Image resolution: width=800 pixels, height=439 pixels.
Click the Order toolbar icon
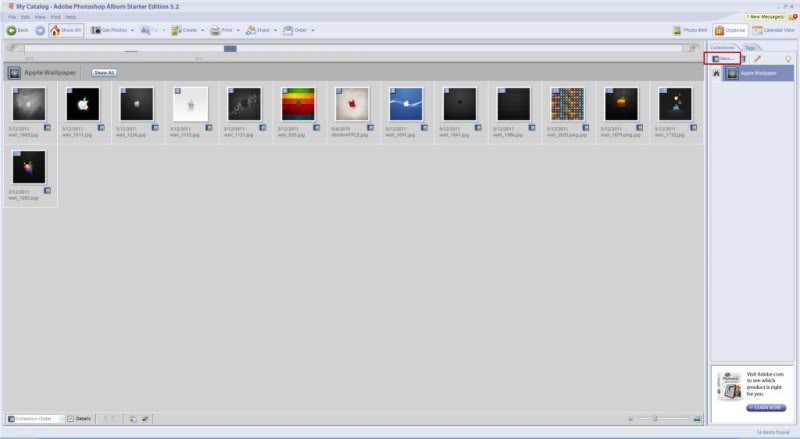288,31
